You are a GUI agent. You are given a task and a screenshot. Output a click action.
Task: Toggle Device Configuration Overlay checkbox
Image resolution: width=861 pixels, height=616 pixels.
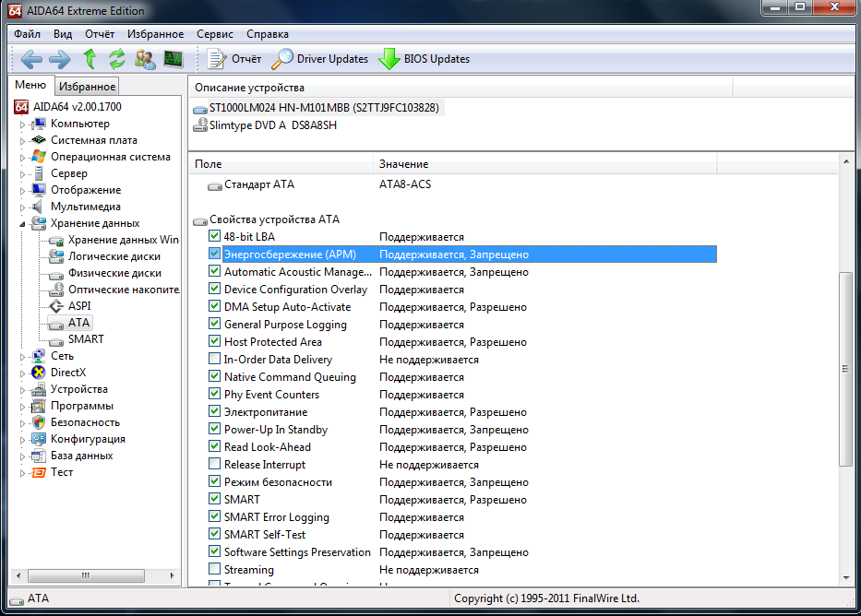(214, 289)
